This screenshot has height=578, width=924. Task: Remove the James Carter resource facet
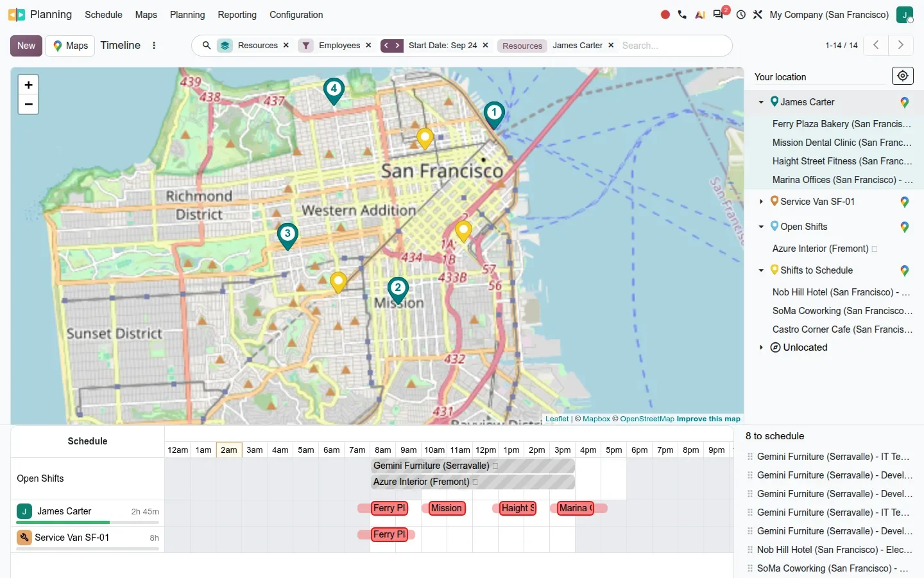(x=611, y=46)
